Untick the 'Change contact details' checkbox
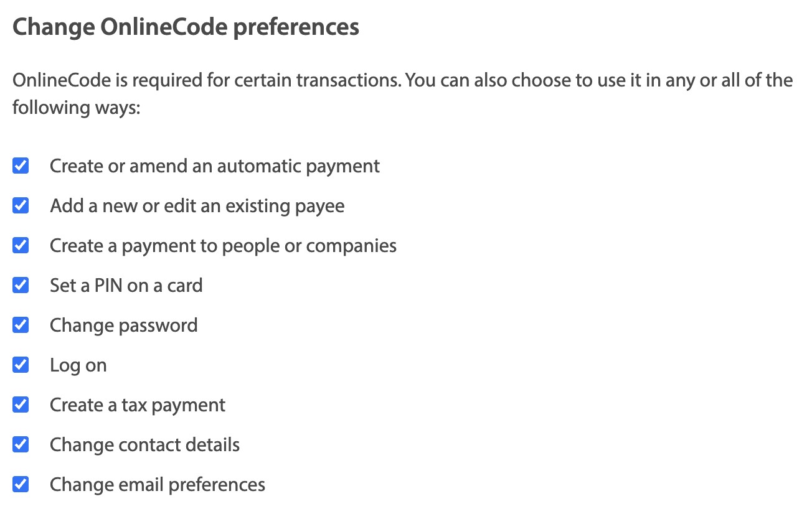Viewport: 812px width, 519px height. [21, 445]
